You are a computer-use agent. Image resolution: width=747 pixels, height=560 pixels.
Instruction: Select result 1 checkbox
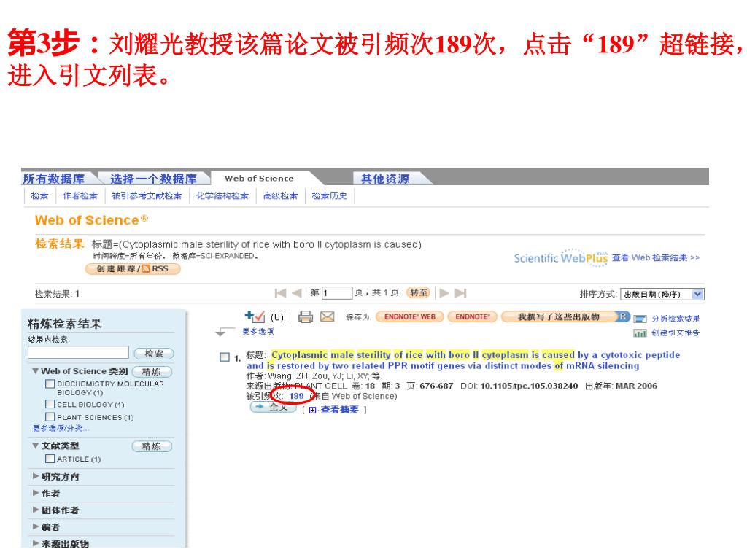click(x=225, y=357)
